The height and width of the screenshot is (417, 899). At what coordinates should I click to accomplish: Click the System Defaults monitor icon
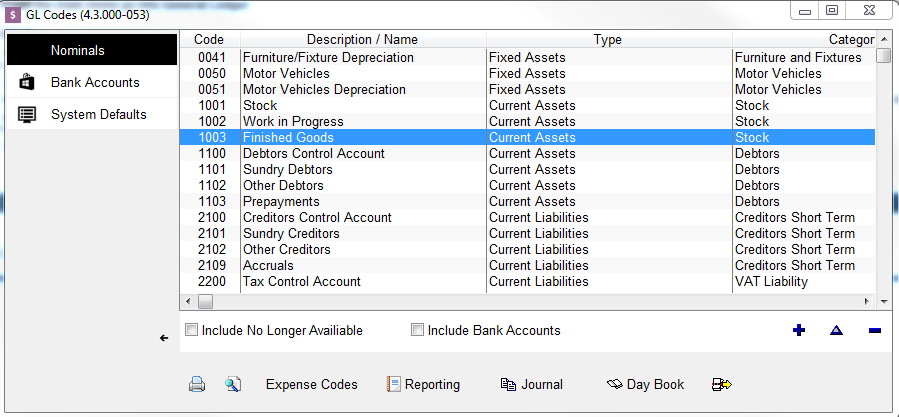coord(27,114)
